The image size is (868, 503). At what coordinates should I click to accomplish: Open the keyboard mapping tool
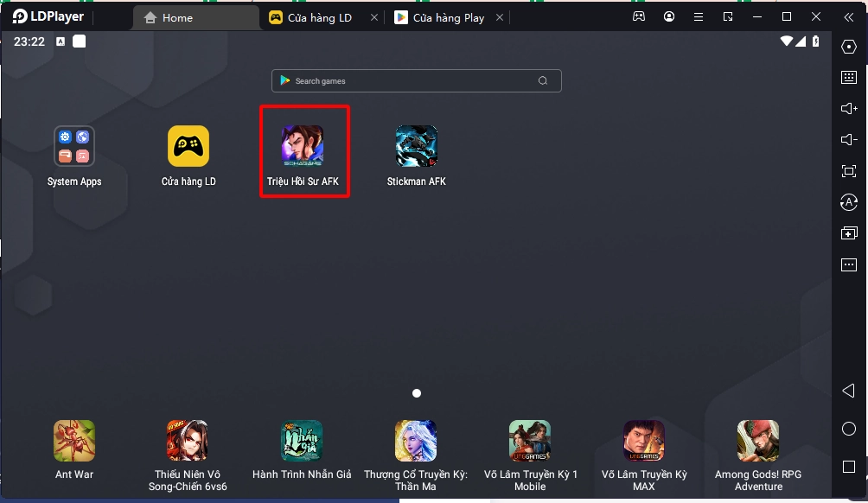click(x=848, y=78)
